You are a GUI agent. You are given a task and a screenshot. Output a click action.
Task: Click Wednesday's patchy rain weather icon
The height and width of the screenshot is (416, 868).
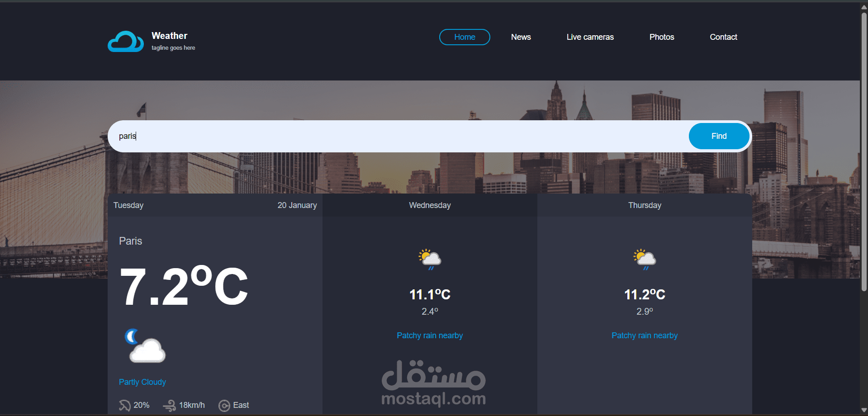429,259
